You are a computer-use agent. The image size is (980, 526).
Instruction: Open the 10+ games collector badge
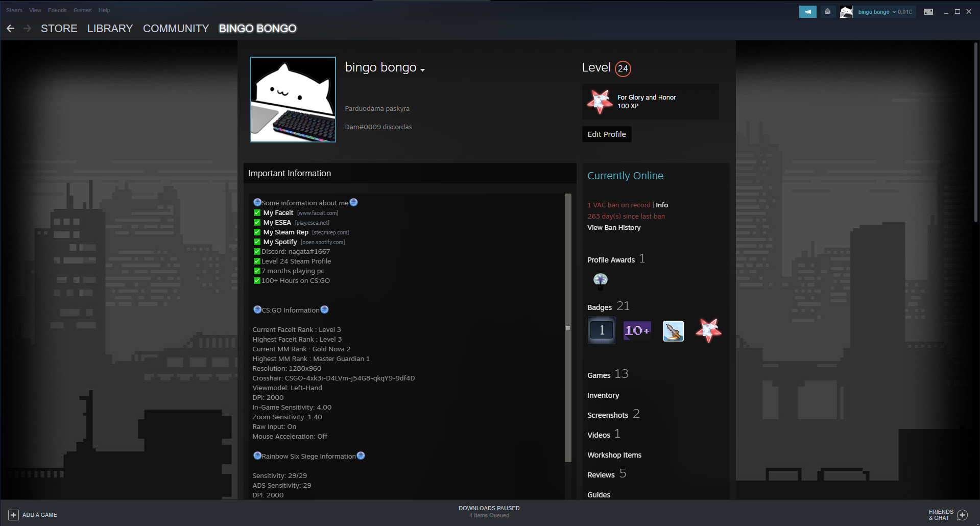pyautogui.click(x=637, y=330)
